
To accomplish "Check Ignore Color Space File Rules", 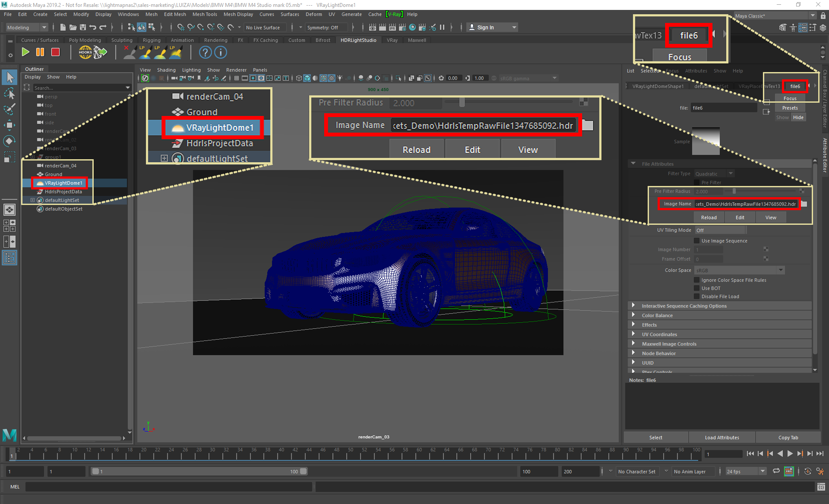I will pyautogui.click(x=696, y=280).
